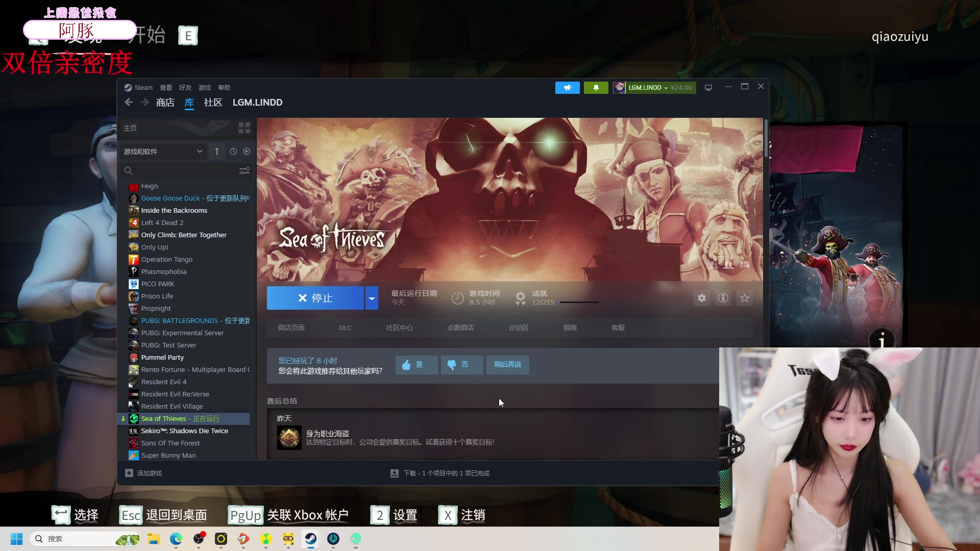
Task: Click the 身为职业海盗 achievement thumbnail
Action: 289,438
